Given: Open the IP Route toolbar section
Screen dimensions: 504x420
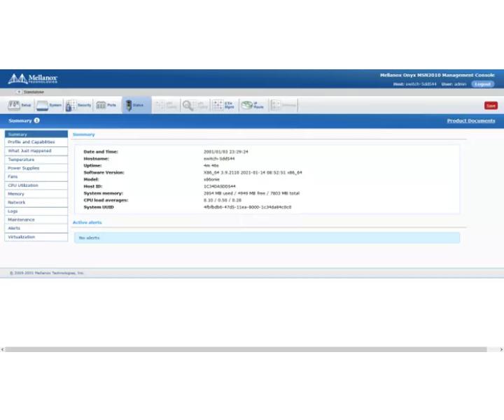Looking at the screenshot, I should 253,105.
